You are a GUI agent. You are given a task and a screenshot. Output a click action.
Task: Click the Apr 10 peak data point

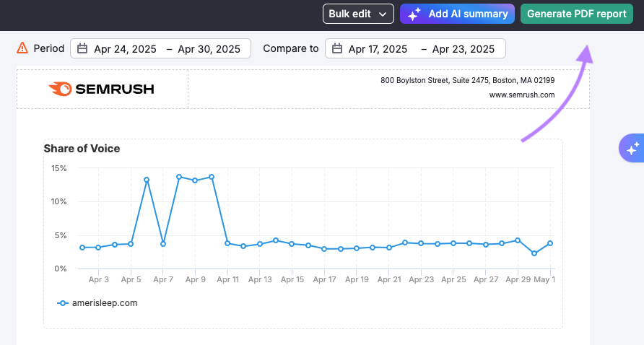pos(212,177)
